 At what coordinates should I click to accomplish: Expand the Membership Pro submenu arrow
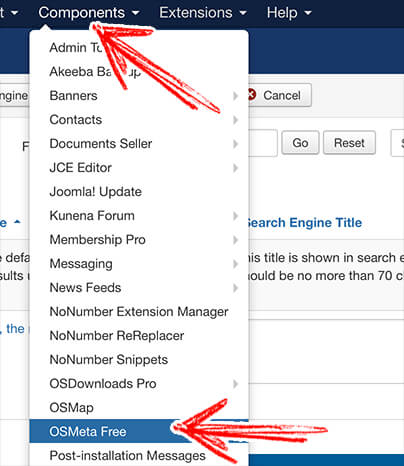tap(236, 240)
